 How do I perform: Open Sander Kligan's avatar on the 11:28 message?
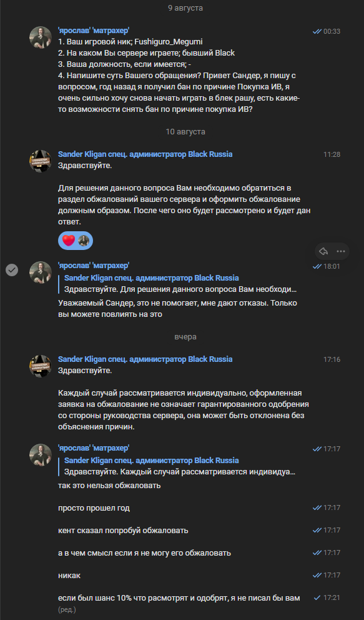(41, 161)
